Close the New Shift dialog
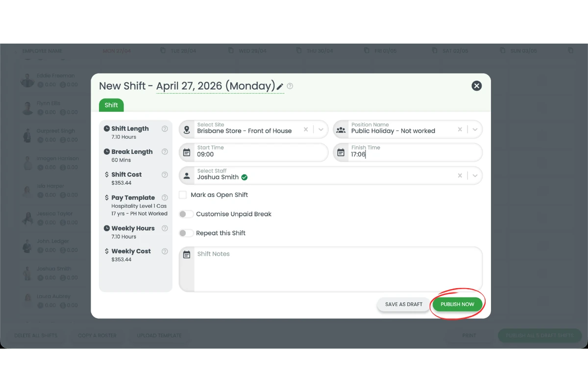The width and height of the screenshot is (588, 392). 476,86
